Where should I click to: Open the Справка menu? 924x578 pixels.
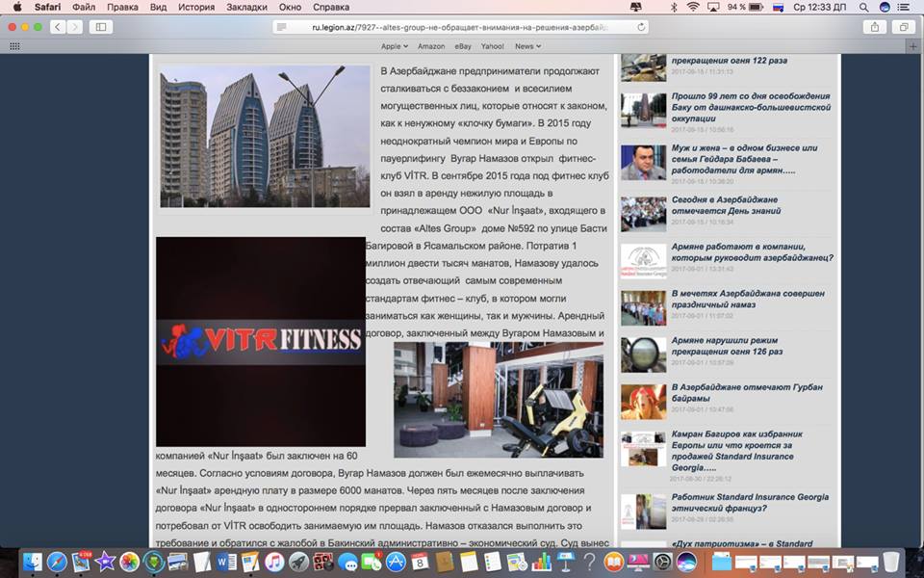[331, 7]
